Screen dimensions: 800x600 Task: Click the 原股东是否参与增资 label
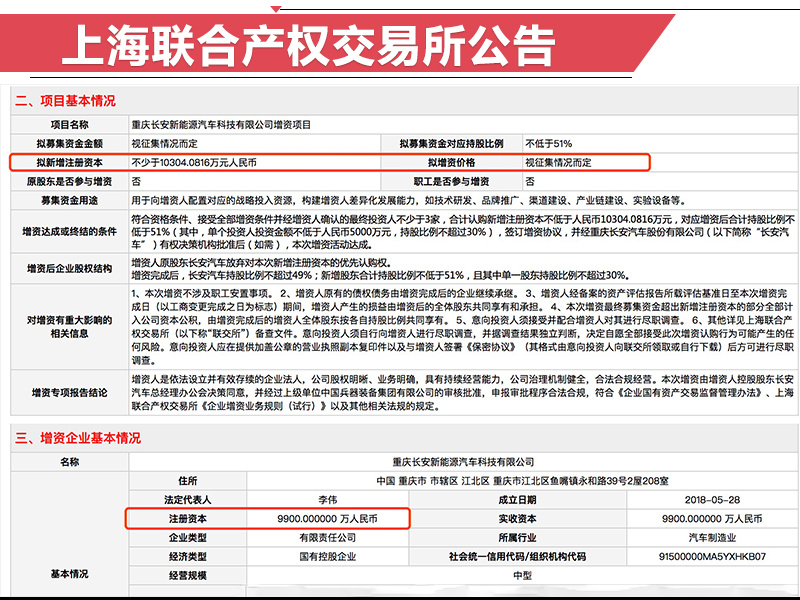(x=69, y=181)
